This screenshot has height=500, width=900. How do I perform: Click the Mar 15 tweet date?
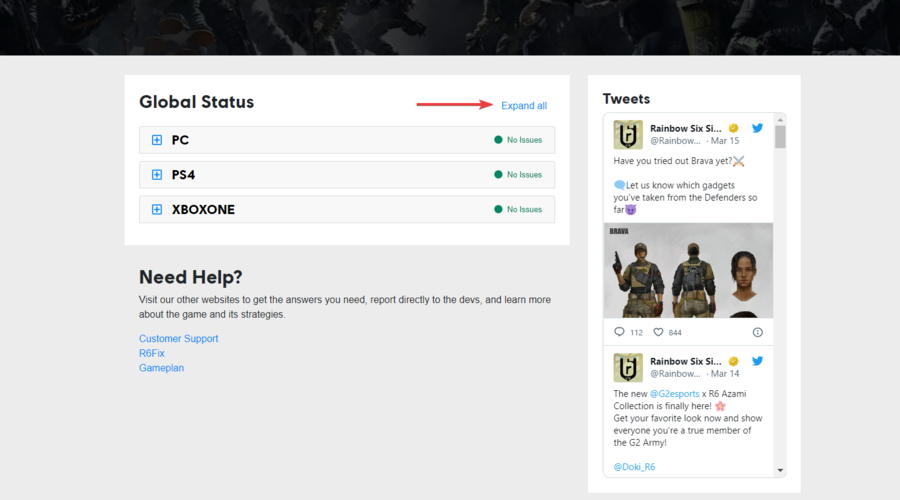click(725, 141)
